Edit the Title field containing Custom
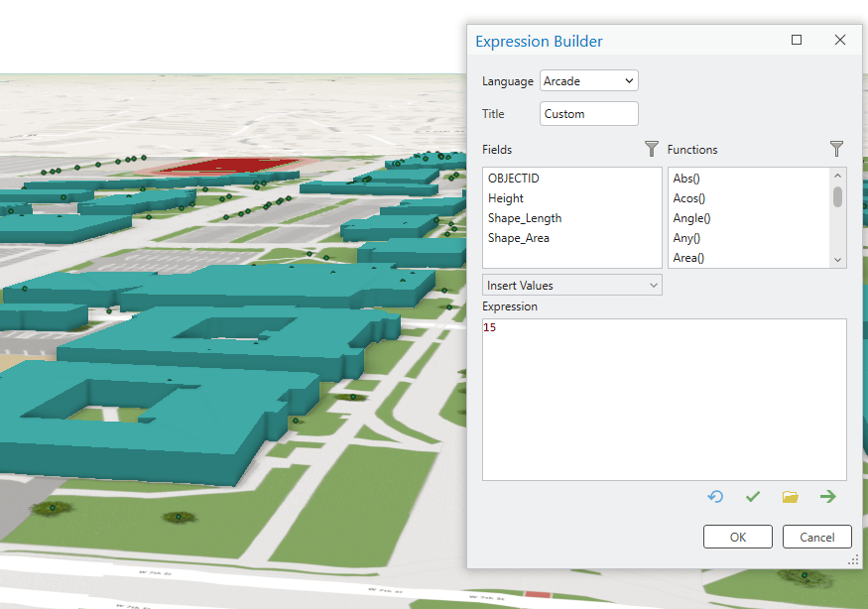Image resolution: width=868 pixels, height=609 pixels. click(x=588, y=113)
